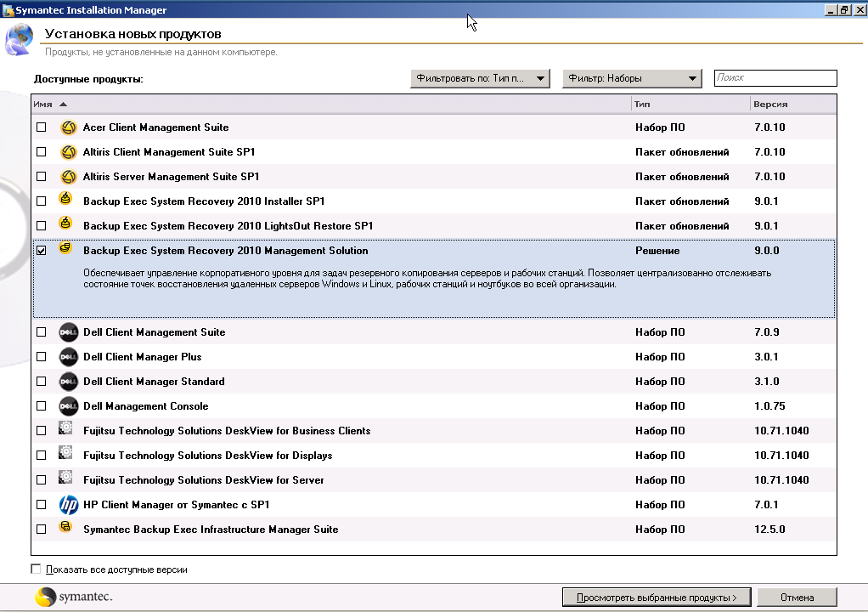Check Fujitsu DeskView for Displays checkbox
Screen dimensions: 868x612
click(x=42, y=456)
